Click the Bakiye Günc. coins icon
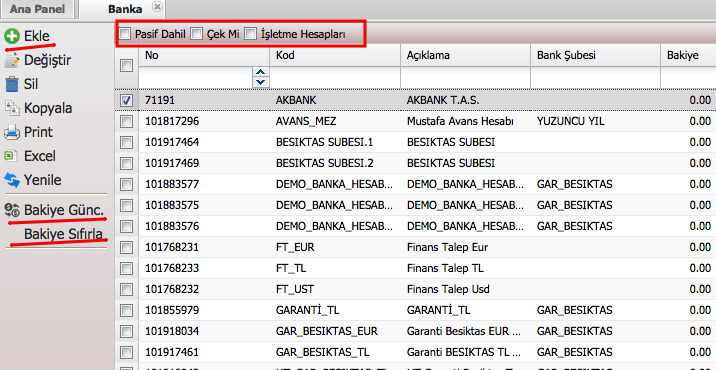The height and width of the screenshot is (370, 716). 12,210
